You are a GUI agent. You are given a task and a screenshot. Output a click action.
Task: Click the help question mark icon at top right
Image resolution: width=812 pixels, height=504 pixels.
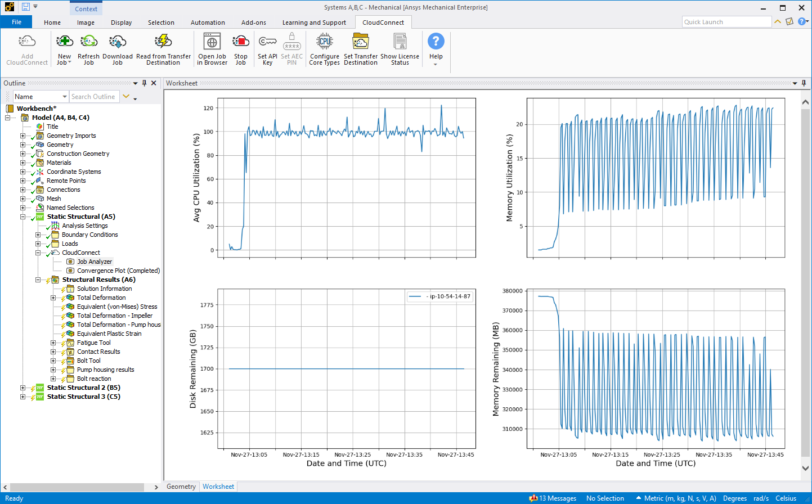point(802,21)
